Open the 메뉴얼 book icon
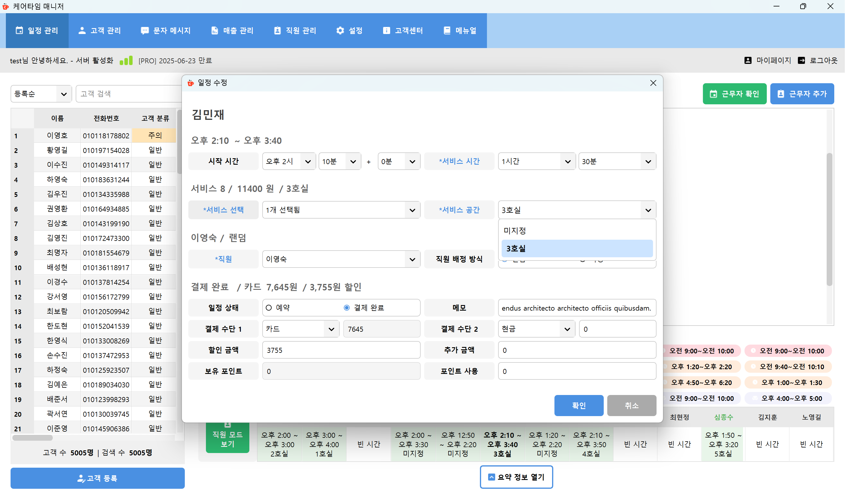 [x=446, y=30]
